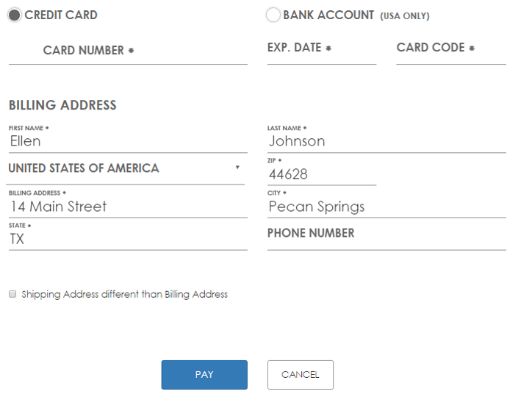
Task: Check Shipping Address different than Billing Address
Action: 12,294
